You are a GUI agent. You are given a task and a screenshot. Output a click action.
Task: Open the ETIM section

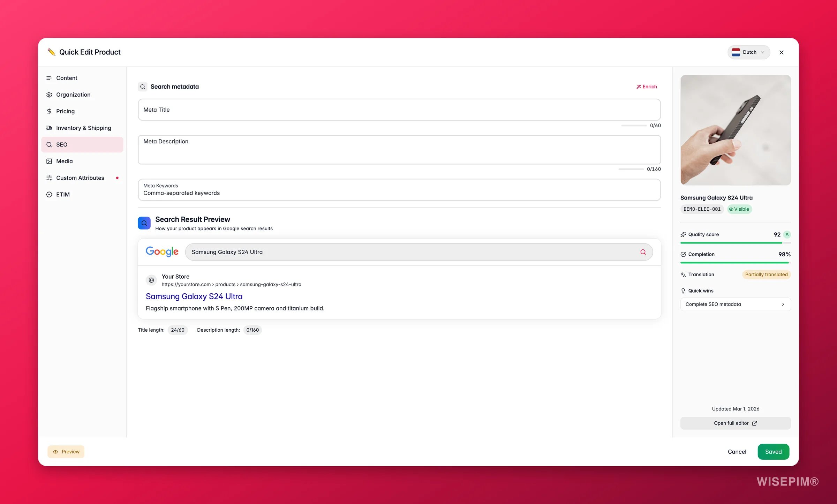(x=82, y=195)
